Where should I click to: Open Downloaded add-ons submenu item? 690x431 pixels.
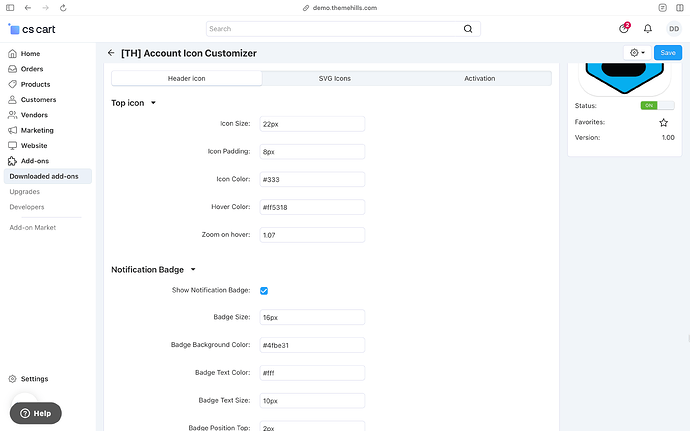coord(48,177)
